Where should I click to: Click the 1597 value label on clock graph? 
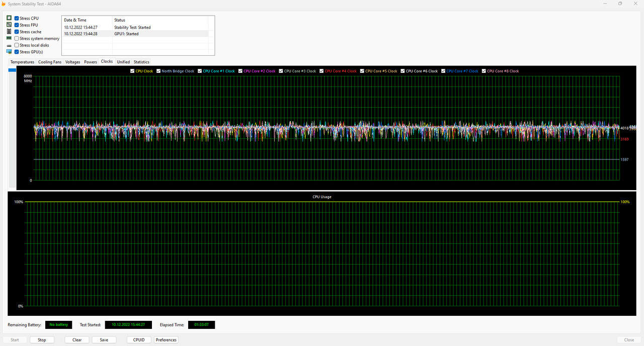[x=624, y=160]
